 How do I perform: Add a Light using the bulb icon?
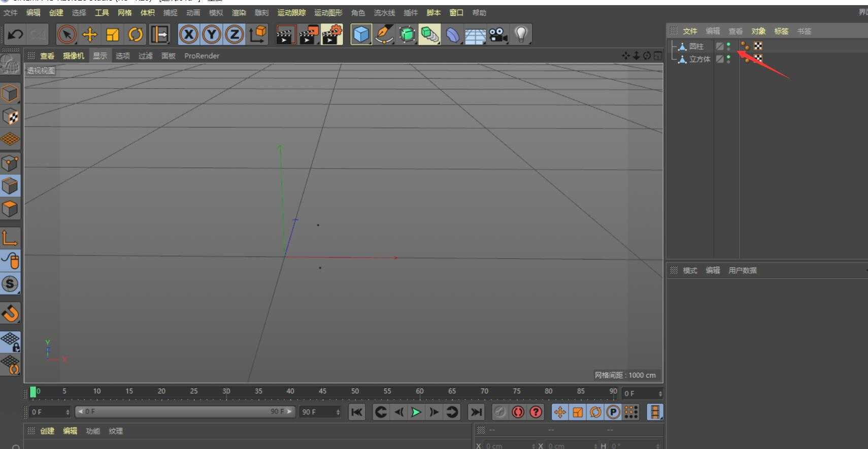pos(521,35)
